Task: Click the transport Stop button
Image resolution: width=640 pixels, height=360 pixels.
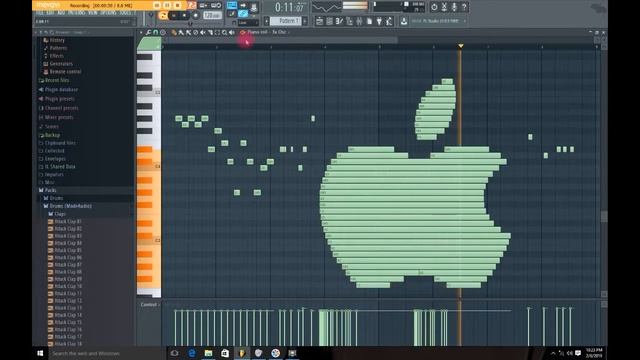Action: pos(184,15)
